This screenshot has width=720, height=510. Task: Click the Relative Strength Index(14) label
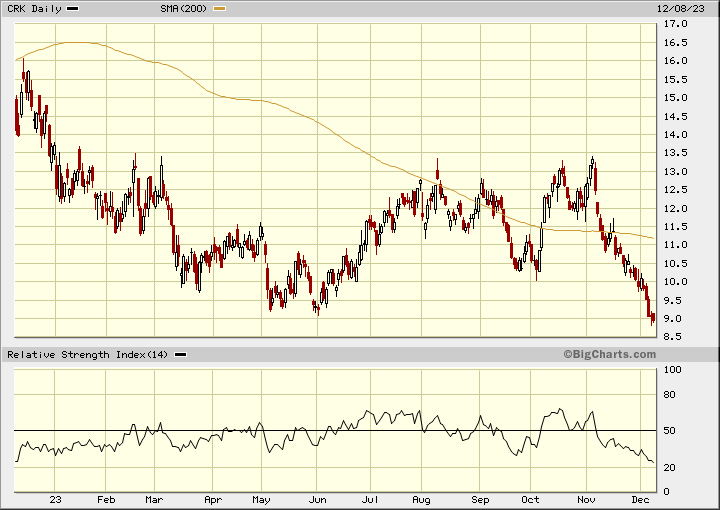click(x=88, y=354)
